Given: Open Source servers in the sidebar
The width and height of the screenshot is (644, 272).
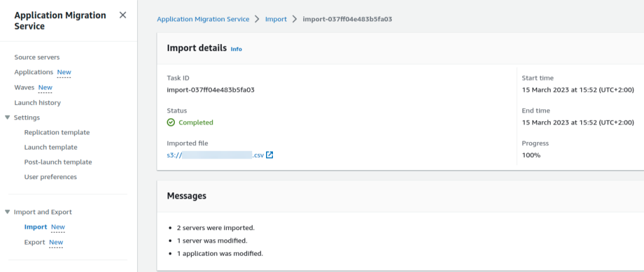Looking at the screenshot, I should pyautogui.click(x=37, y=57).
